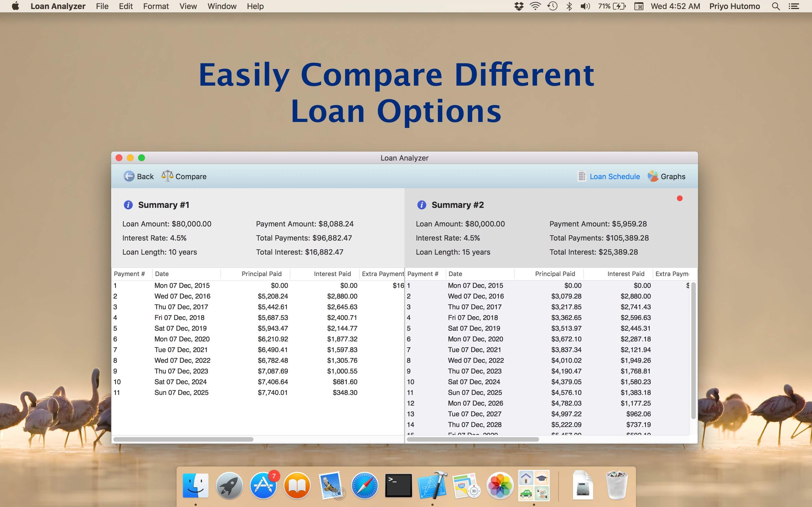Remove Summary #2 with red dot
This screenshot has width=812, height=507.
[679, 199]
